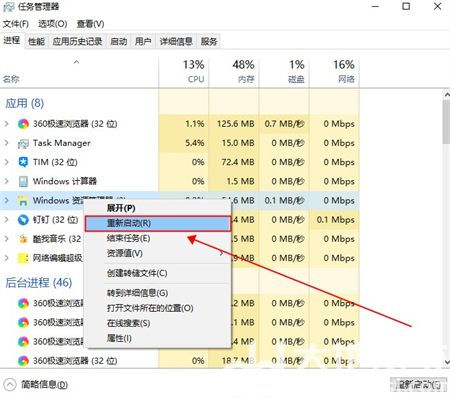The height and width of the screenshot is (398, 450).
Task: Choose 在线搜索(S) from context menu
Action: [157, 323]
